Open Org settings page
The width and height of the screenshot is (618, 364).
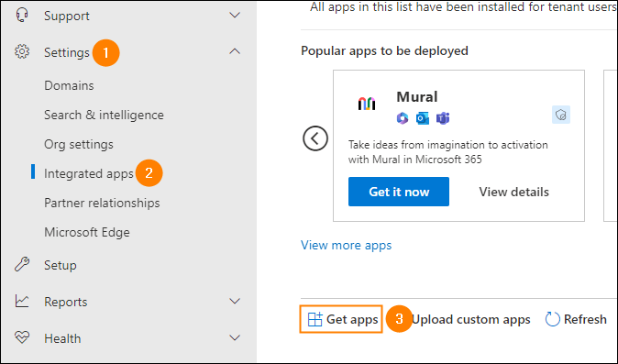tap(79, 145)
